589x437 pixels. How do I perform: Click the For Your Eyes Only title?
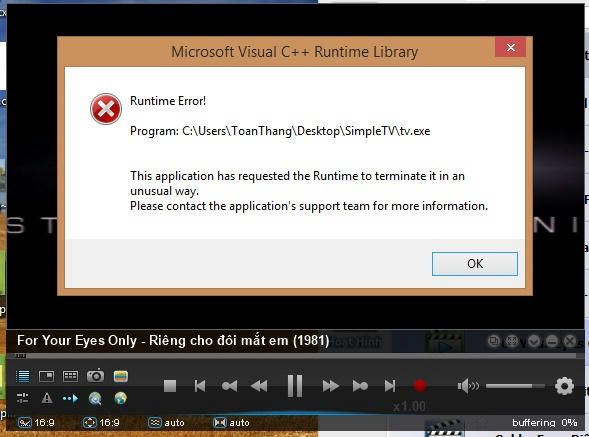coord(173,340)
